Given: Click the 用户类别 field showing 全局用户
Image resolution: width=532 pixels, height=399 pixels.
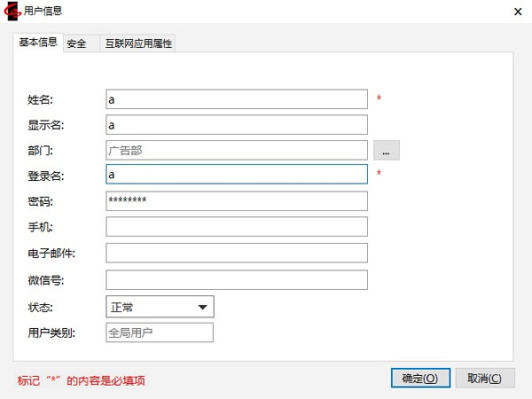Looking at the screenshot, I should (x=160, y=332).
